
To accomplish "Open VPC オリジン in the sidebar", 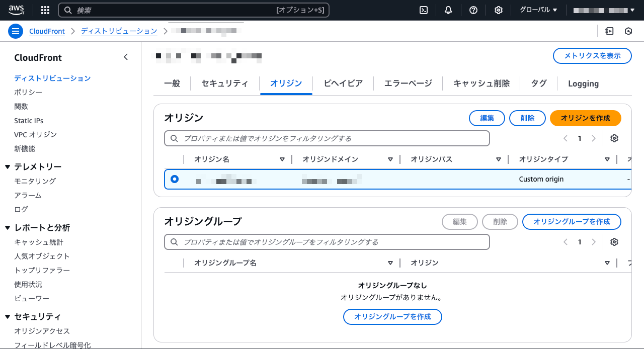I will tap(35, 135).
